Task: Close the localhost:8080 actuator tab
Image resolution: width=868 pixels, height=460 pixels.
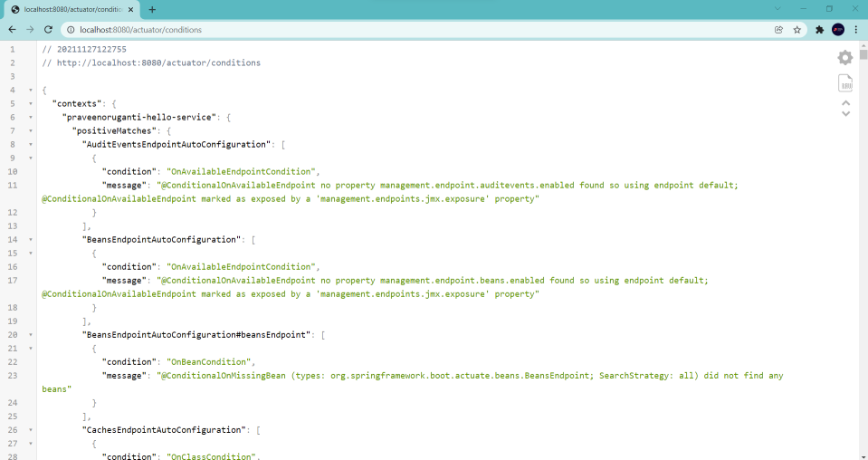Action: [131, 9]
